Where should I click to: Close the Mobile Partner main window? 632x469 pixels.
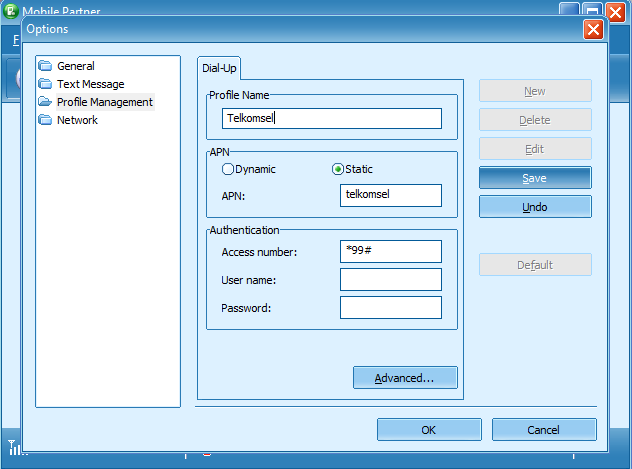(615, 12)
